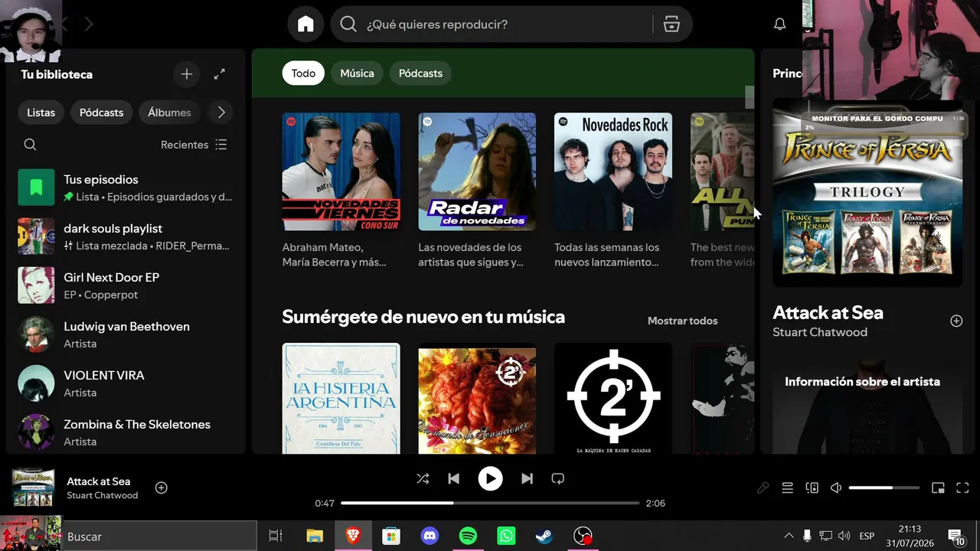Switch to the Música tab

pyautogui.click(x=357, y=73)
